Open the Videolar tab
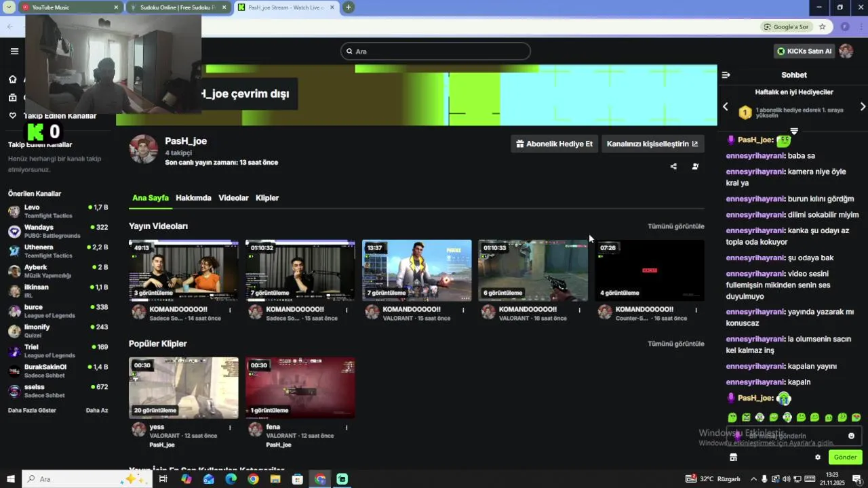Screen dimensions: 868x488 (233, 198)
